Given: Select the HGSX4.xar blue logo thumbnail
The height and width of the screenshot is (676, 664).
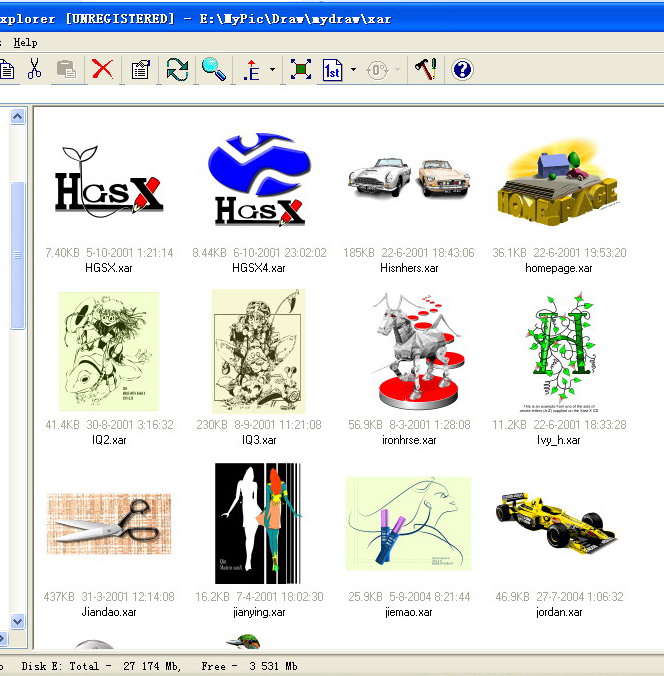Looking at the screenshot, I should [x=260, y=179].
